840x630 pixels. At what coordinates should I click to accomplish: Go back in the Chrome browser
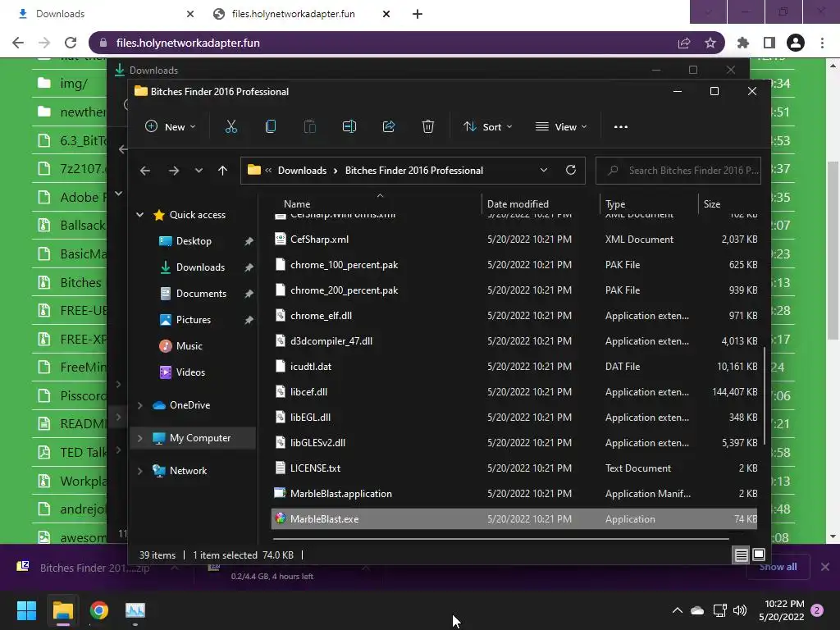point(18,43)
